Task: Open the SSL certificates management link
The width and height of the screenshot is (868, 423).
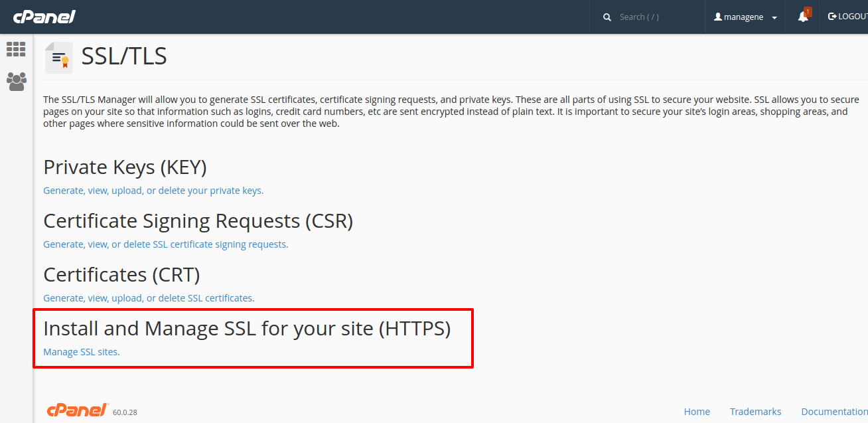Action: click(x=149, y=298)
